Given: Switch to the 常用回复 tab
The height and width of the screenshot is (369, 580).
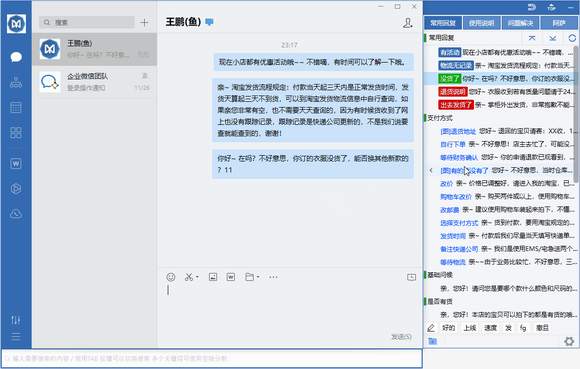Looking at the screenshot, I should pos(443,23).
